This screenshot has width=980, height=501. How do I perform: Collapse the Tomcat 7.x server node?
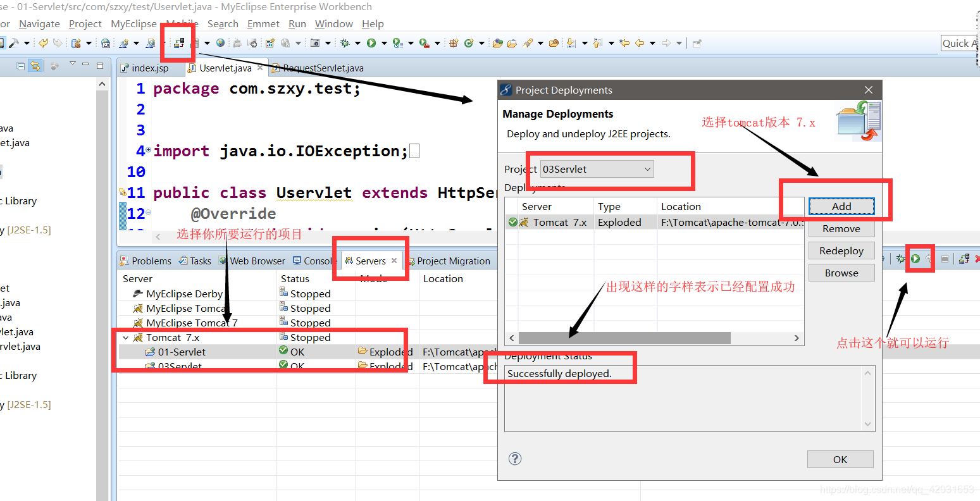coord(126,338)
